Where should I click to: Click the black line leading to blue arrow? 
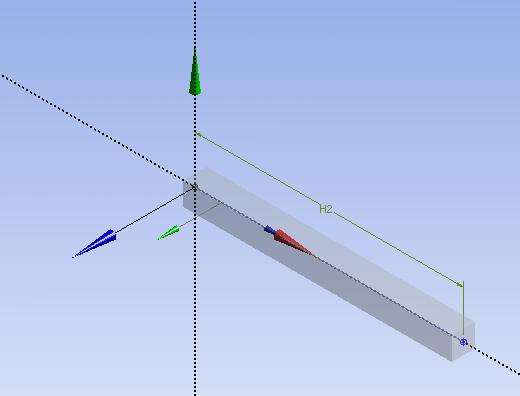point(154,210)
